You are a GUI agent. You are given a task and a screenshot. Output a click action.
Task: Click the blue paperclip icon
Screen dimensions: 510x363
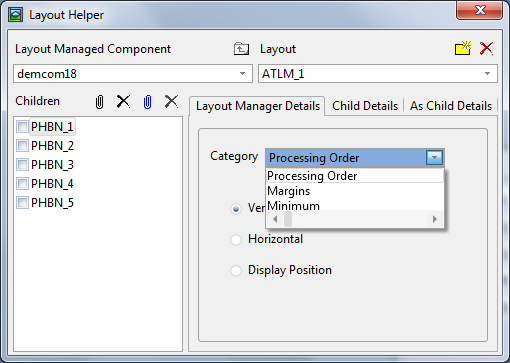[x=147, y=102]
